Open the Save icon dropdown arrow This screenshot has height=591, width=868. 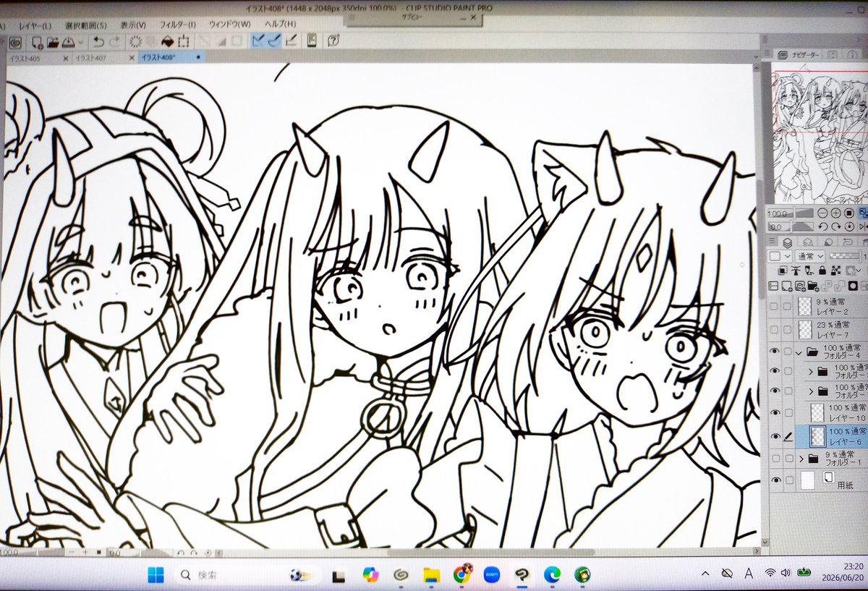(x=81, y=43)
